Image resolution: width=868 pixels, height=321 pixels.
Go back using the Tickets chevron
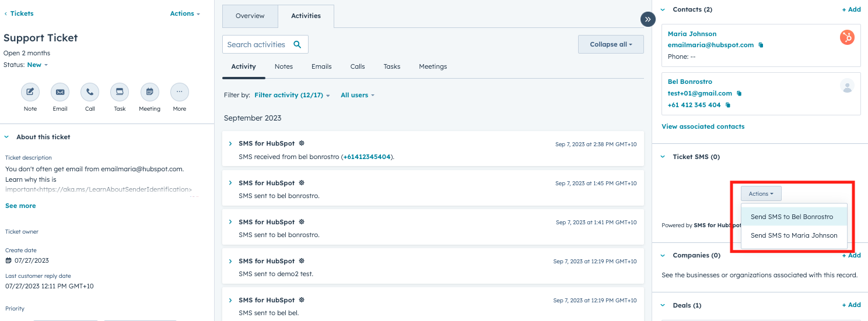[6, 13]
